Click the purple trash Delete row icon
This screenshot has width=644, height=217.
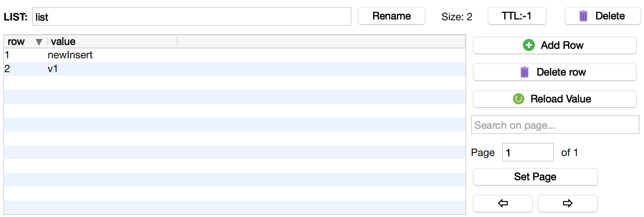pos(525,72)
